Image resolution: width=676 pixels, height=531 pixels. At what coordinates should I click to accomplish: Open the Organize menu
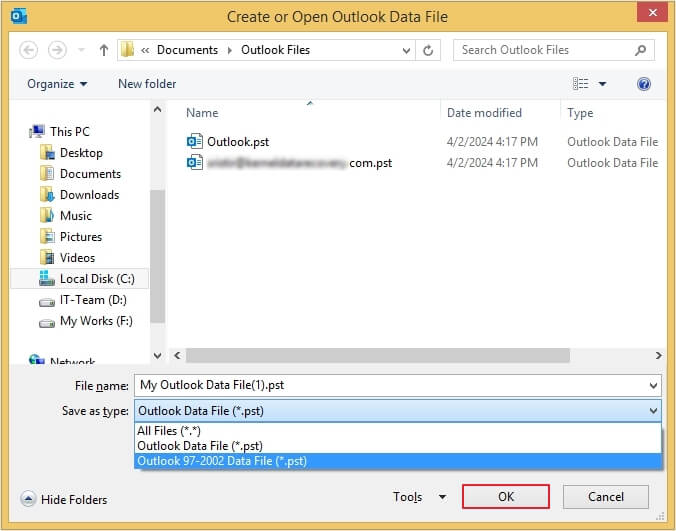tap(57, 84)
